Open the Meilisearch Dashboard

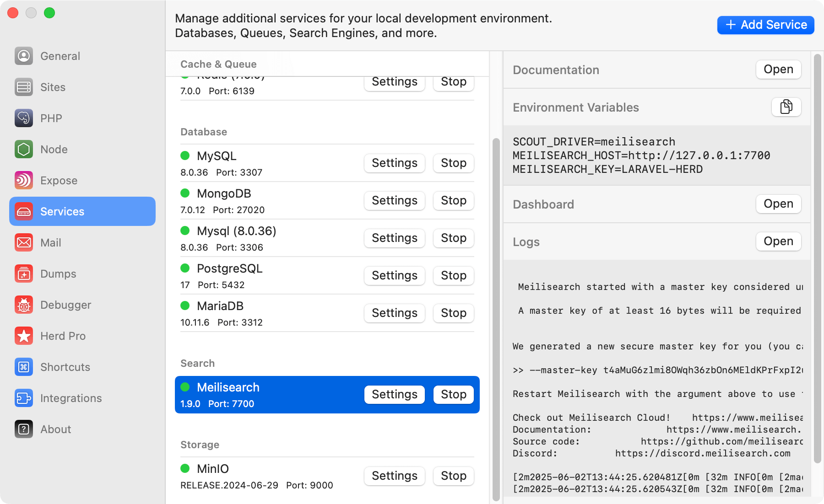point(778,204)
